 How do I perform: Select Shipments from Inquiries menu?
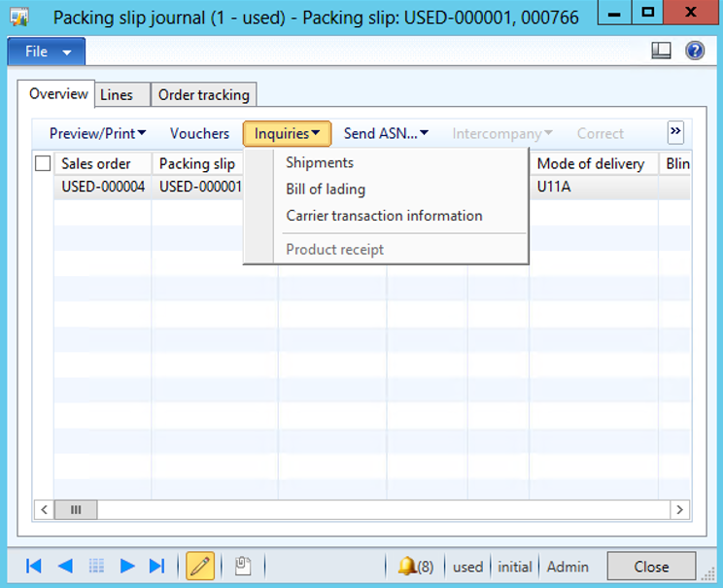point(320,163)
